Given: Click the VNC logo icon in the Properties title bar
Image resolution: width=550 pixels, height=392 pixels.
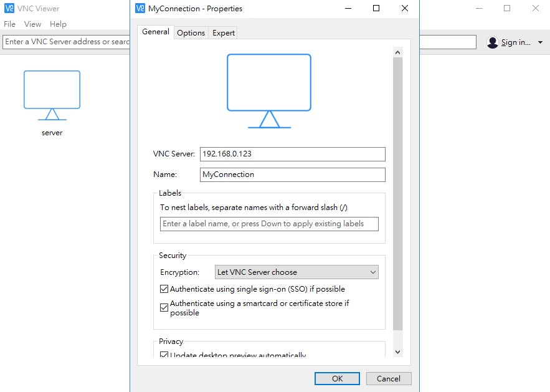Looking at the screenshot, I should click(x=138, y=8).
